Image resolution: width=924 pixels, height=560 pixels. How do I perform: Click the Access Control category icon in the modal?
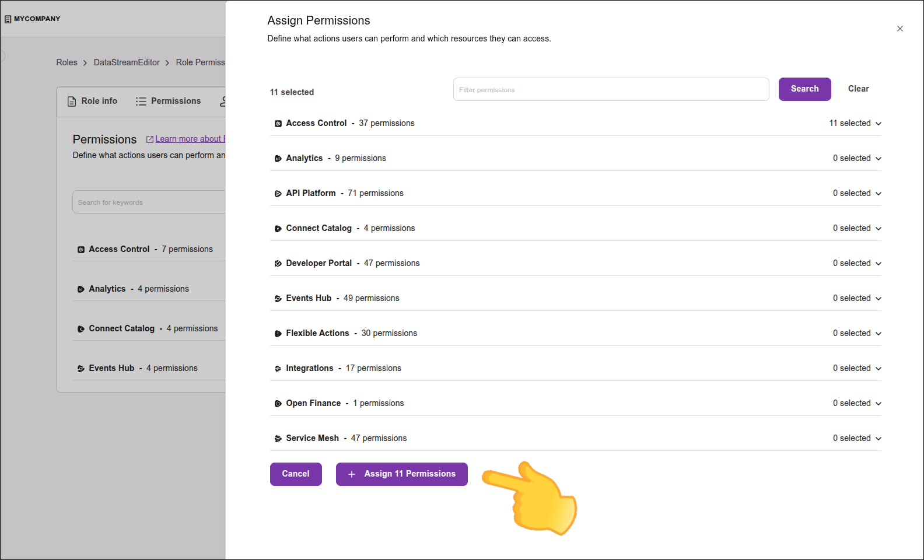(x=278, y=123)
